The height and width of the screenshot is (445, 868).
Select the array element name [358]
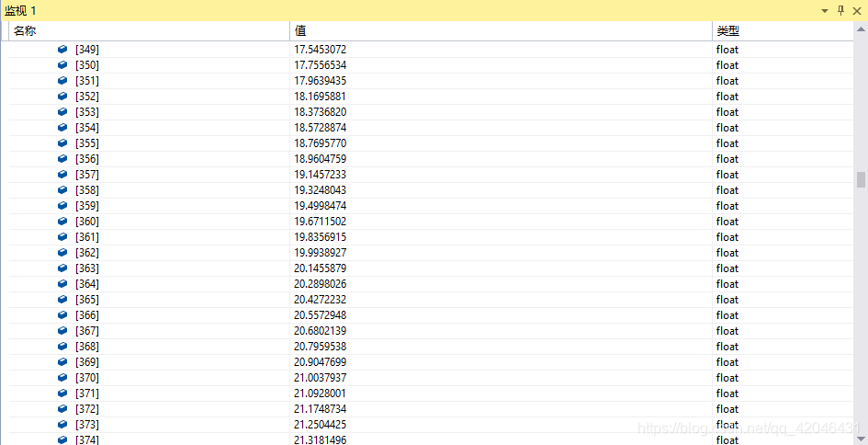click(87, 190)
